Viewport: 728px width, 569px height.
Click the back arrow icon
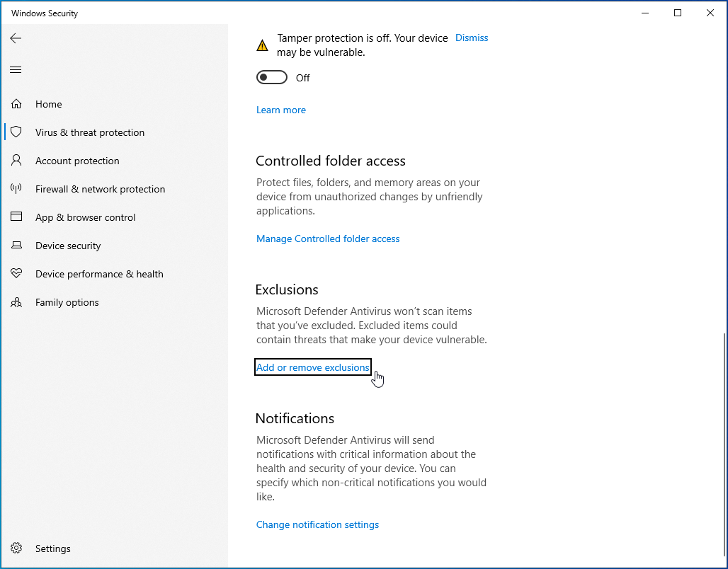[16, 38]
